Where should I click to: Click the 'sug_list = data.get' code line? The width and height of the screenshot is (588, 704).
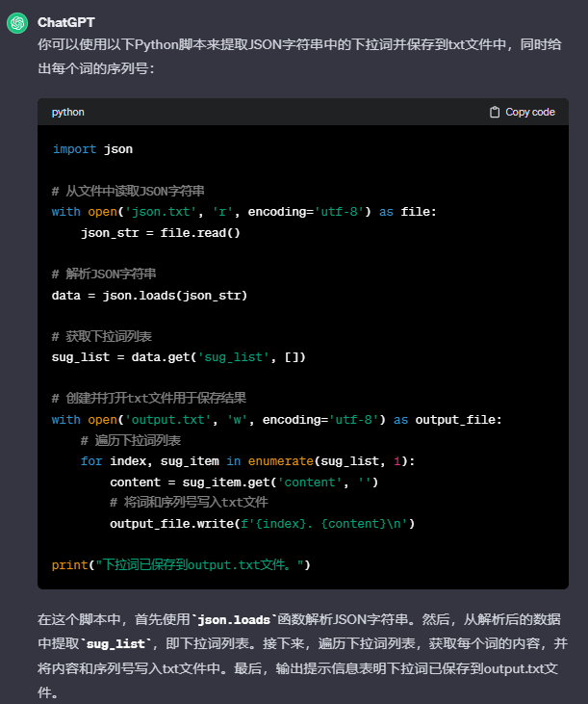click(178, 357)
